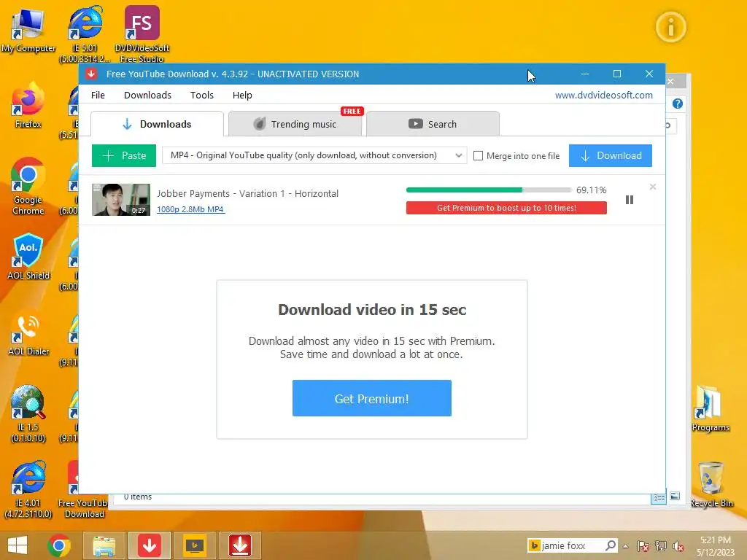
Task: Switch background window to details view icon
Action: 659,497
